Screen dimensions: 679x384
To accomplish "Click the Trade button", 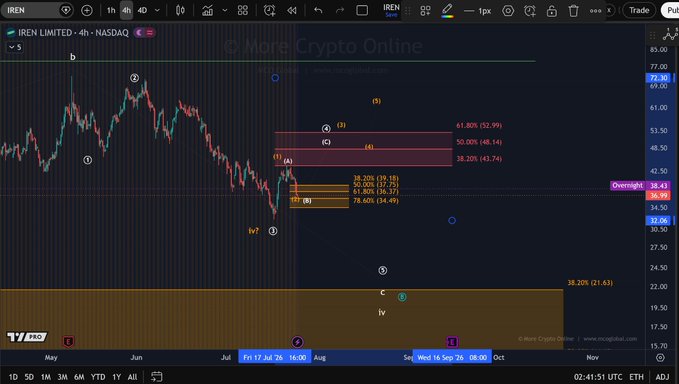I will click(639, 10).
